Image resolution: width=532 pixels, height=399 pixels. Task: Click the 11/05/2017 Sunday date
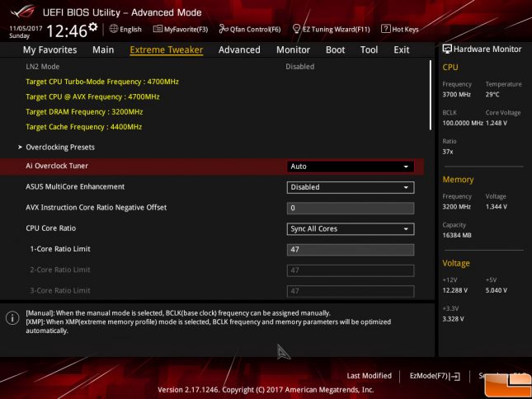26,32
